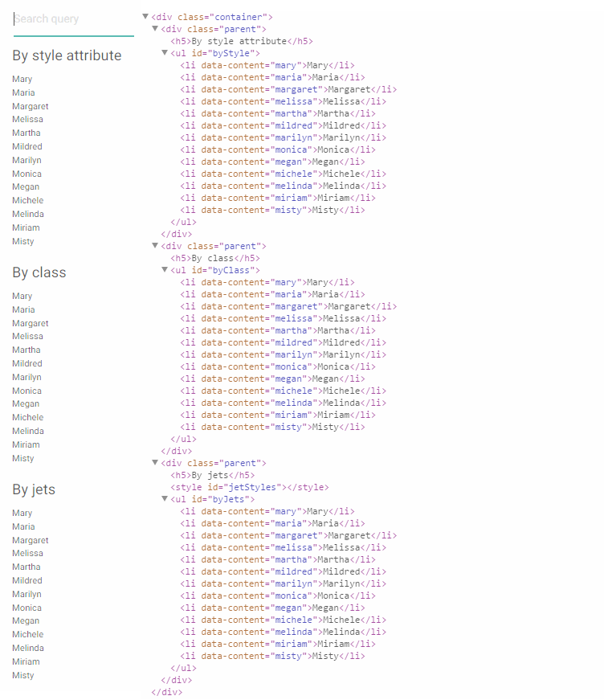
Task: Click Misty in the By style attribute list
Action: (x=23, y=242)
